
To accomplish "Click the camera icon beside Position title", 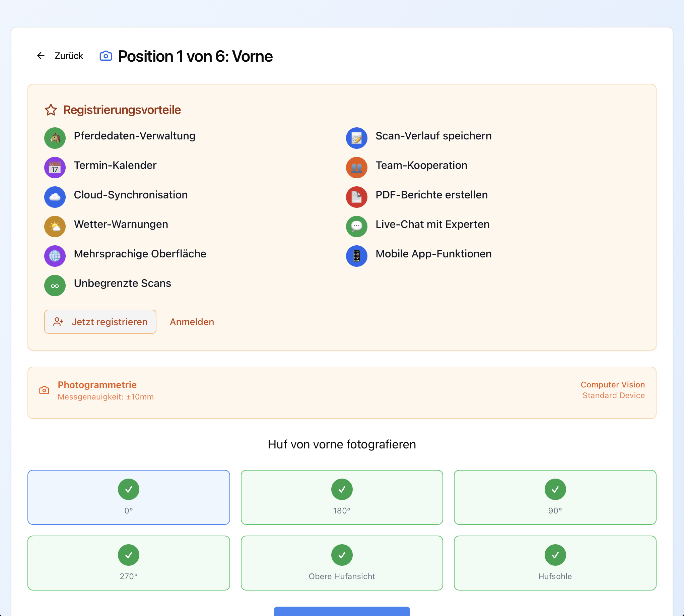I will [106, 56].
